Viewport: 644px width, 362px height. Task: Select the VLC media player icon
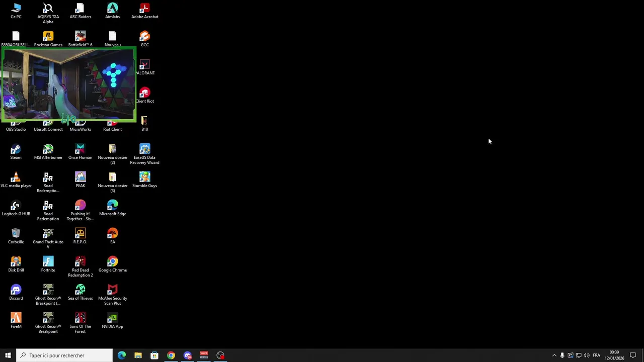(16, 179)
